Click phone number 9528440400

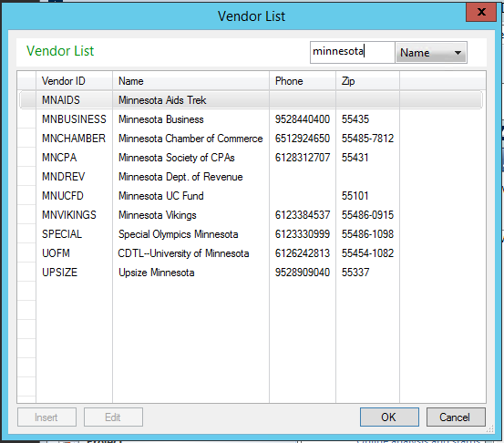pos(303,119)
